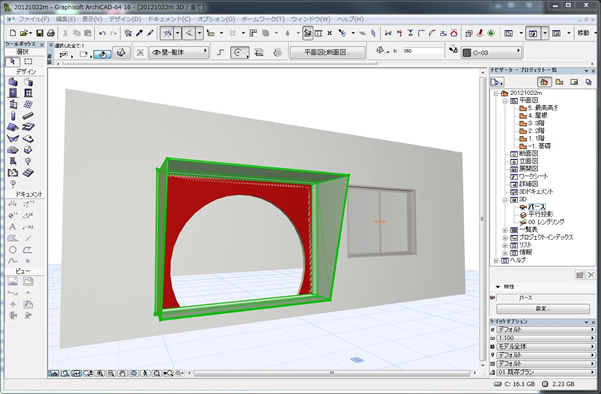The image size is (601, 394).
Task: Select 2. 2階 story in navigator
Action: [536, 131]
